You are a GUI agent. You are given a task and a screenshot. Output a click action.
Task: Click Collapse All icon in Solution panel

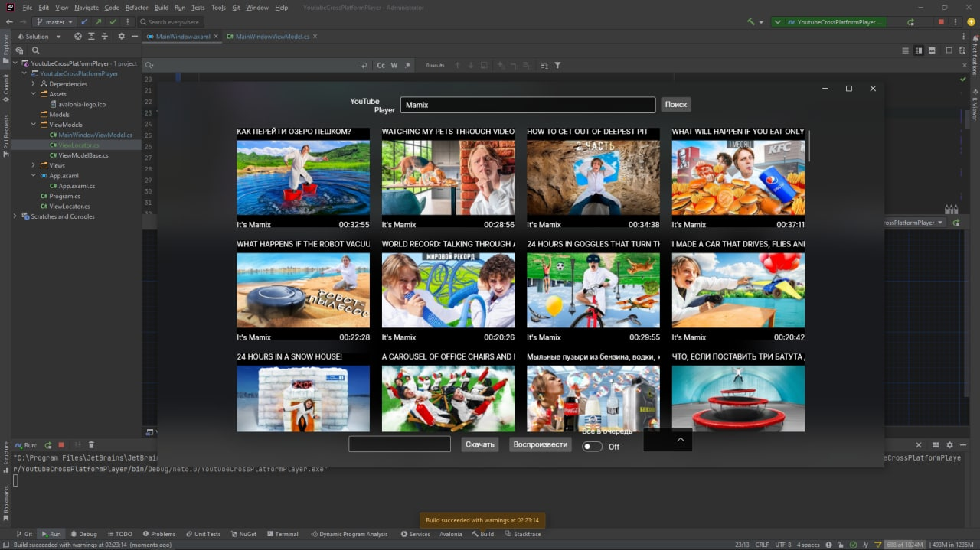105,36
